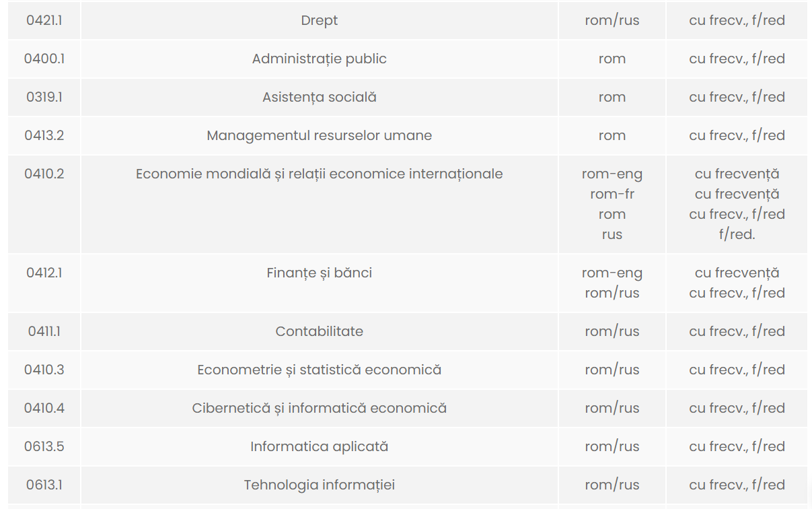Select the rom-fr language option

612,194
